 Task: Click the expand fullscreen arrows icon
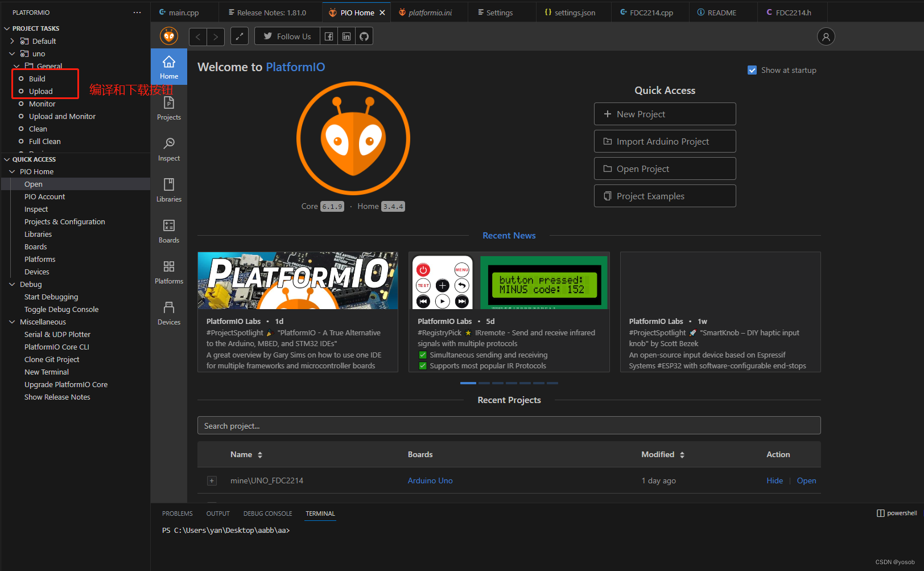click(x=240, y=36)
